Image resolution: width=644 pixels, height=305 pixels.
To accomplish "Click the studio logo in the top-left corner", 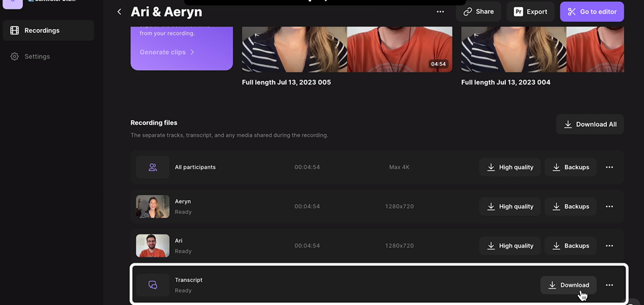I will [13, 3].
